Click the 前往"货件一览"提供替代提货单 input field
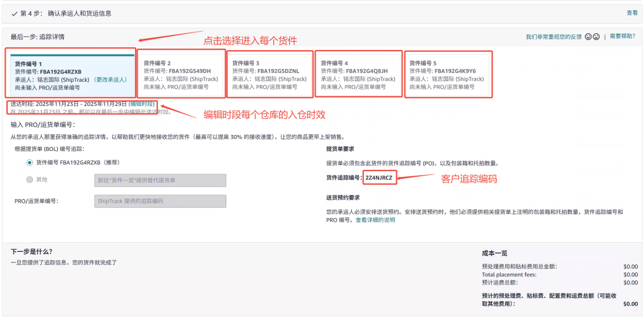The width and height of the screenshot is (644, 317). coord(160,180)
